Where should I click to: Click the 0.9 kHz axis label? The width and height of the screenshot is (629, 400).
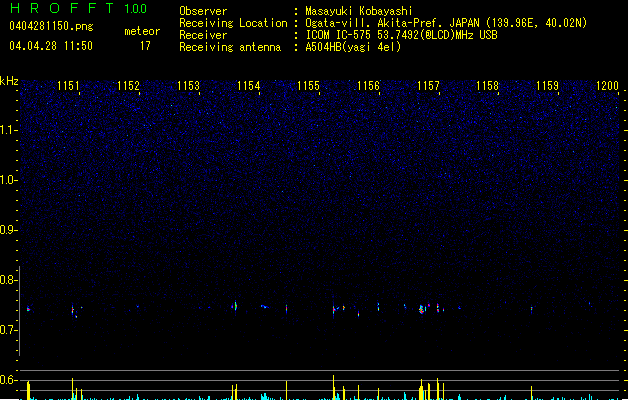[9, 230]
